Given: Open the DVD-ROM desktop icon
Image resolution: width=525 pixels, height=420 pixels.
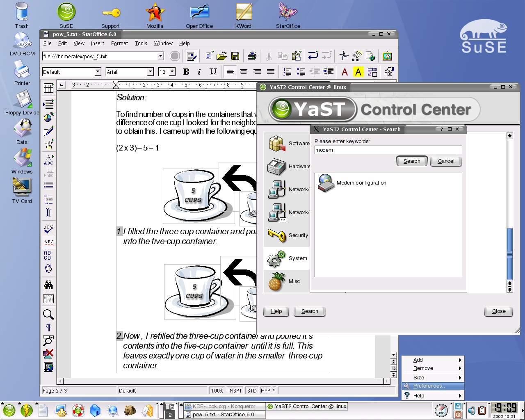Looking at the screenshot, I should point(22,44).
